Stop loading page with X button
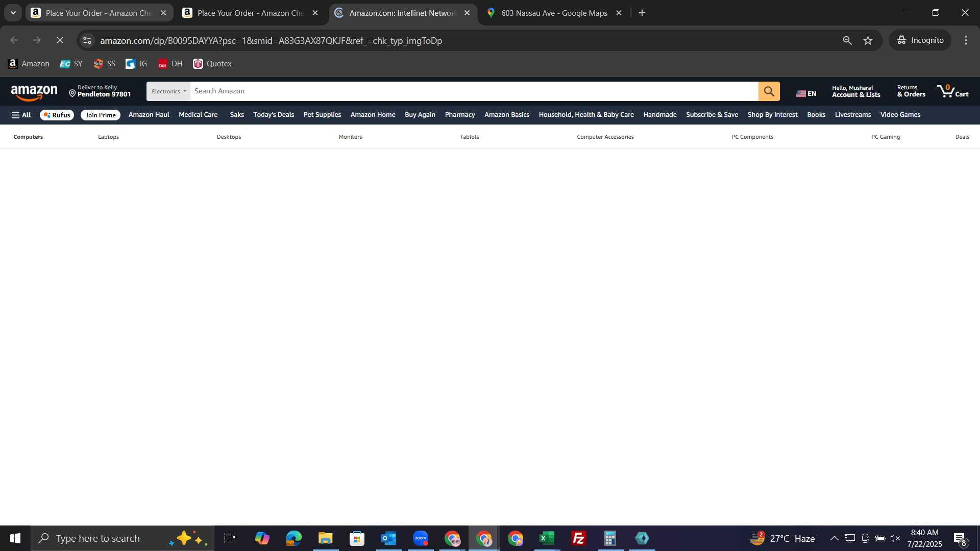This screenshot has width=980, height=551. coord(60,40)
